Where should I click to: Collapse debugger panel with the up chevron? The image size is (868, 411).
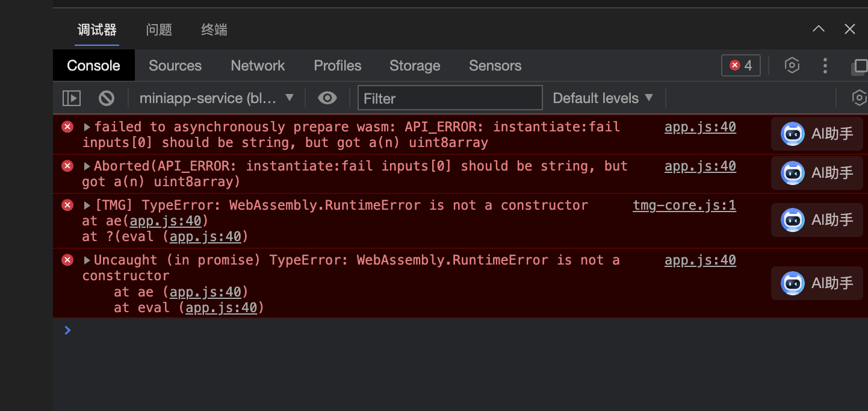[819, 29]
